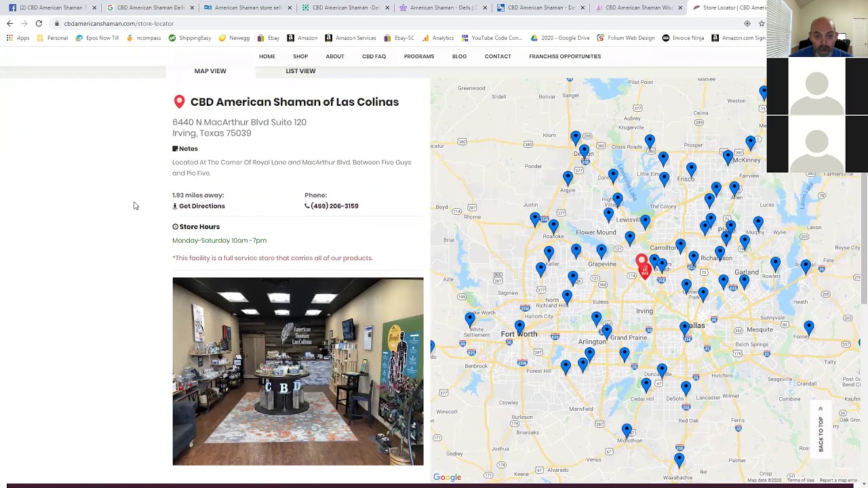This screenshot has width=868, height=488.
Task: Click the location icon in the address bar
Action: click(747, 24)
